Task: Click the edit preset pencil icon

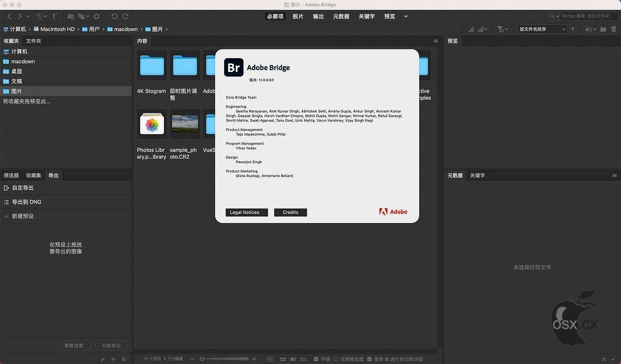Action: point(102,359)
